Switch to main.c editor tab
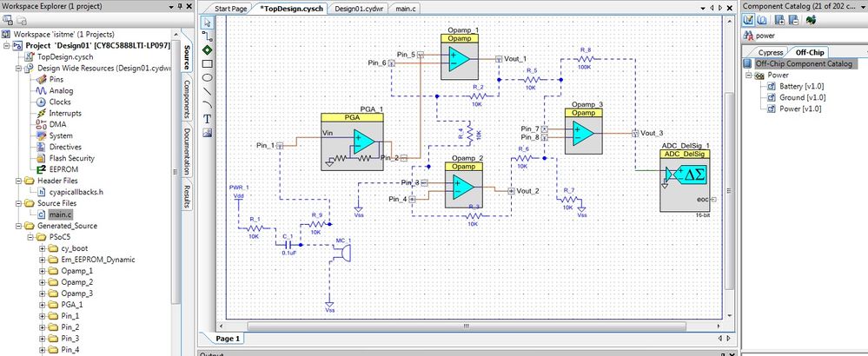 pyautogui.click(x=407, y=9)
